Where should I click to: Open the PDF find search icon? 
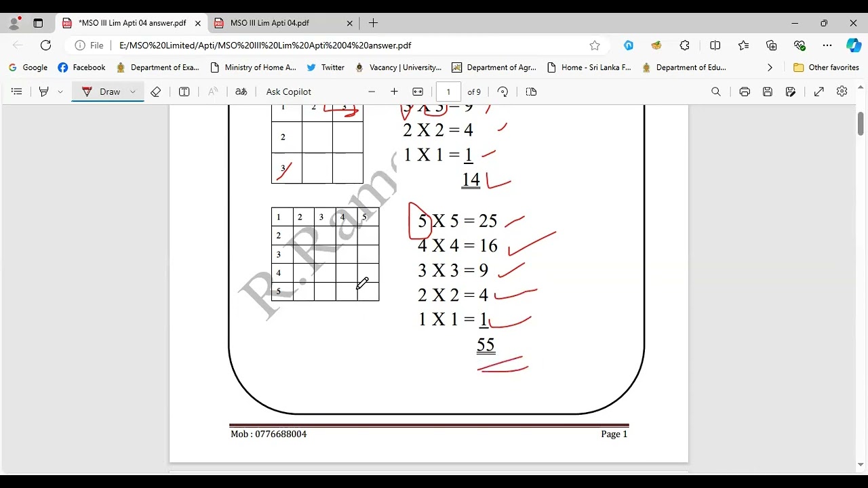[x=716, y=91]
